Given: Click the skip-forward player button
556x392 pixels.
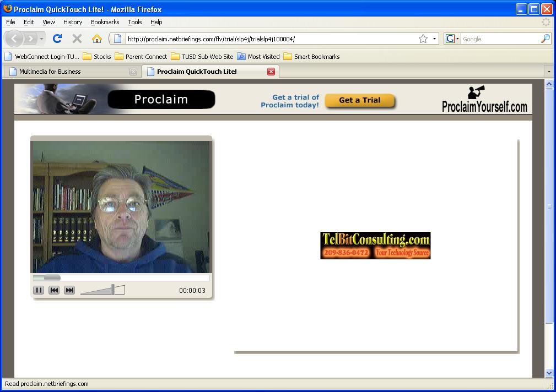Looking at the screenshot, I should point(69,290).
